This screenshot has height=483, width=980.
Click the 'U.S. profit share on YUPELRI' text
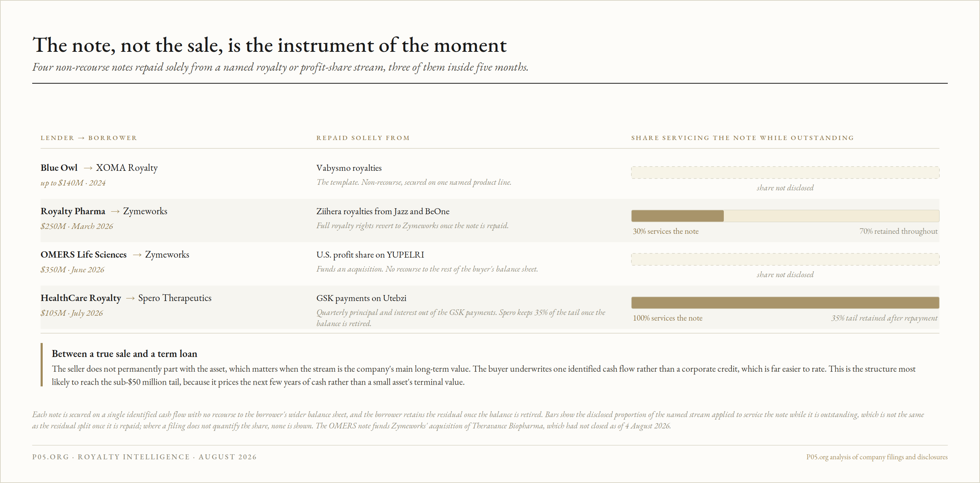(370, 254)
